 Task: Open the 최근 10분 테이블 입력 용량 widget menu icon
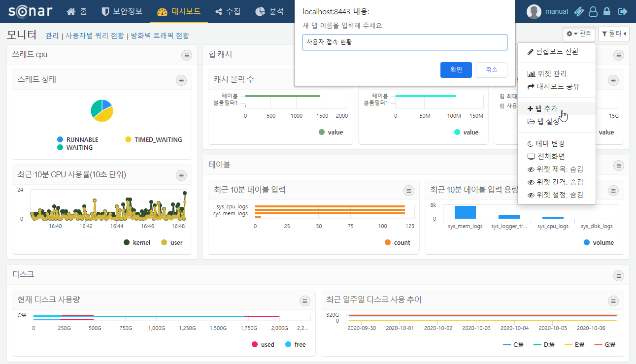(613, 191)
